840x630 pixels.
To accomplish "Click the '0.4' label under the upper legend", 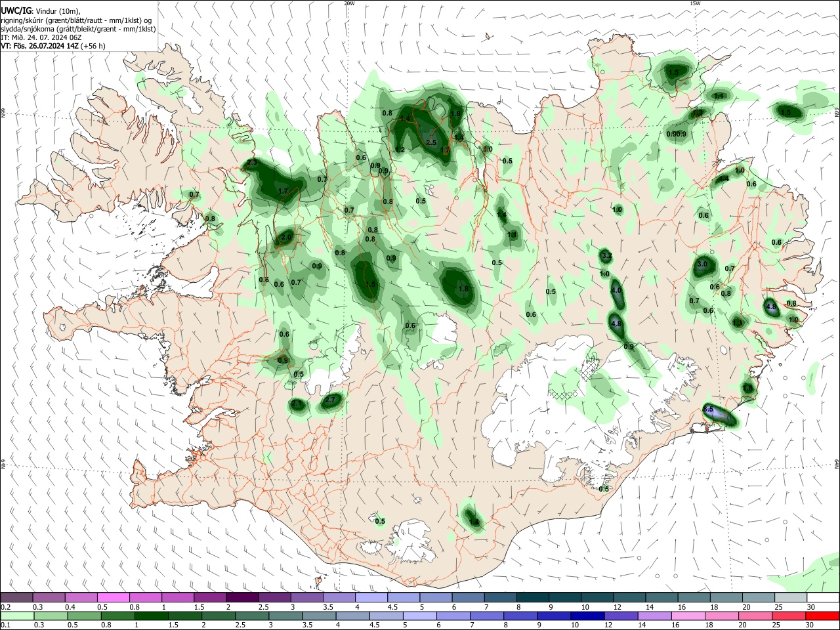I will (70, 607).
